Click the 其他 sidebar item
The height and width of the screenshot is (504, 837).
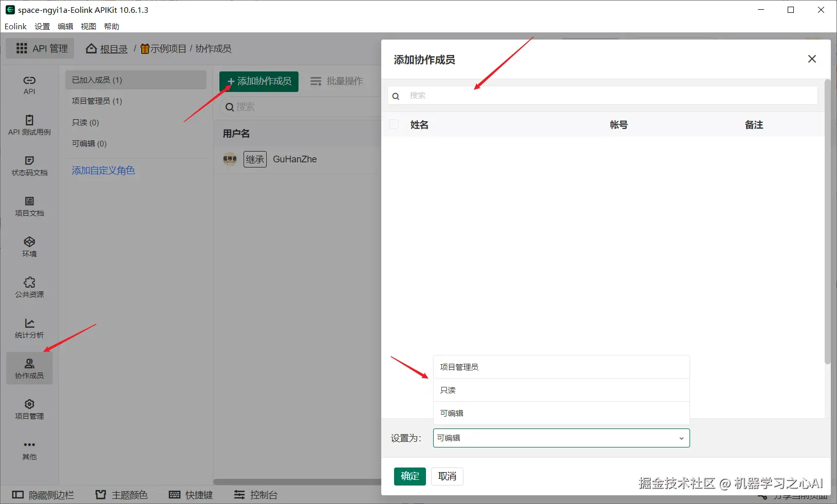pyautogui.click(x=29, y=449)
